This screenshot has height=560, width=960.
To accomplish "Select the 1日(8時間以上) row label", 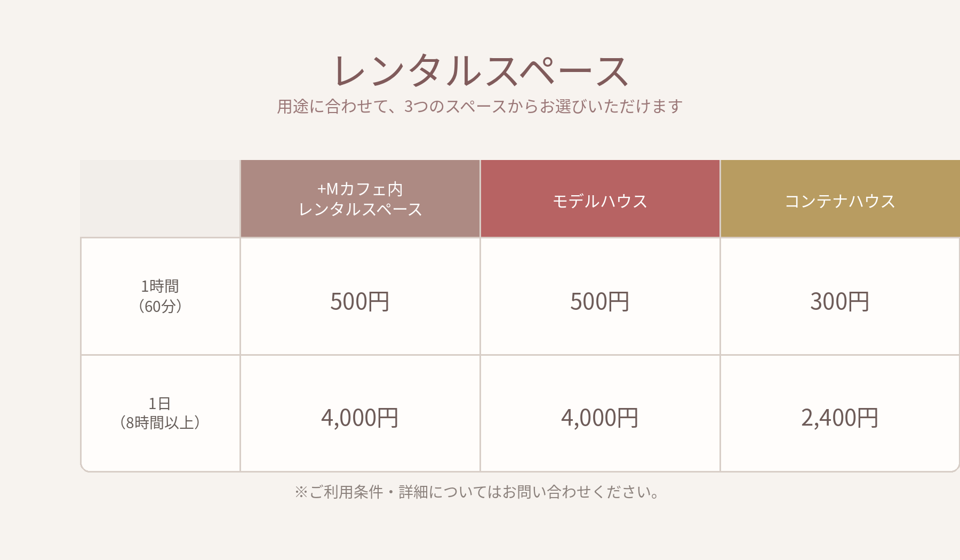I will [160, 413].
